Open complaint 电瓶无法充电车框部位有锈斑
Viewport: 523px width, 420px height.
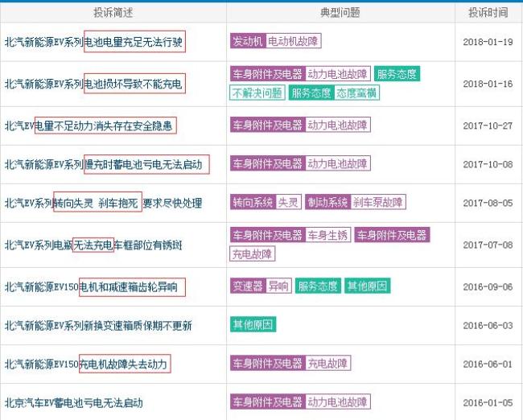pyautogui.click(x=93, y=245)
